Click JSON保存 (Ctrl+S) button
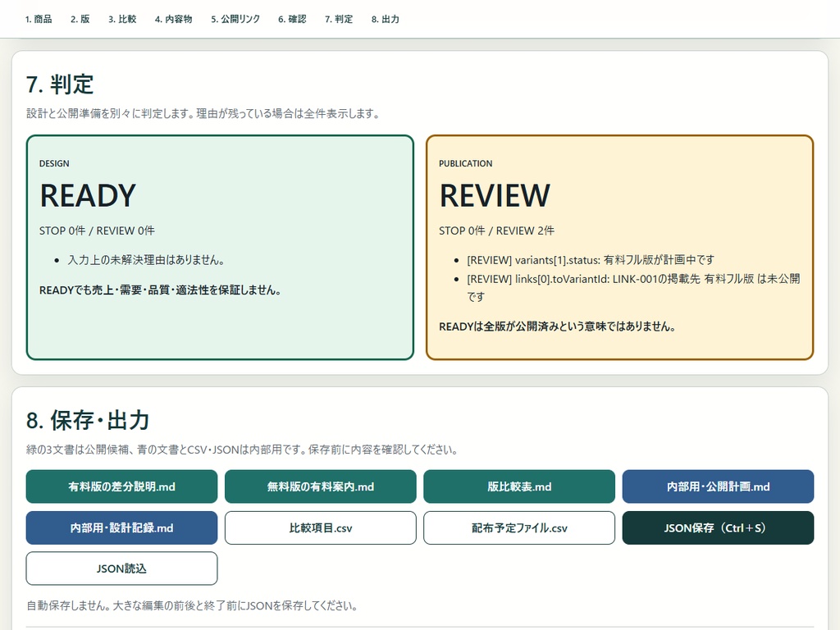This screenshot has height=630, width=840. tap(718, 527)
